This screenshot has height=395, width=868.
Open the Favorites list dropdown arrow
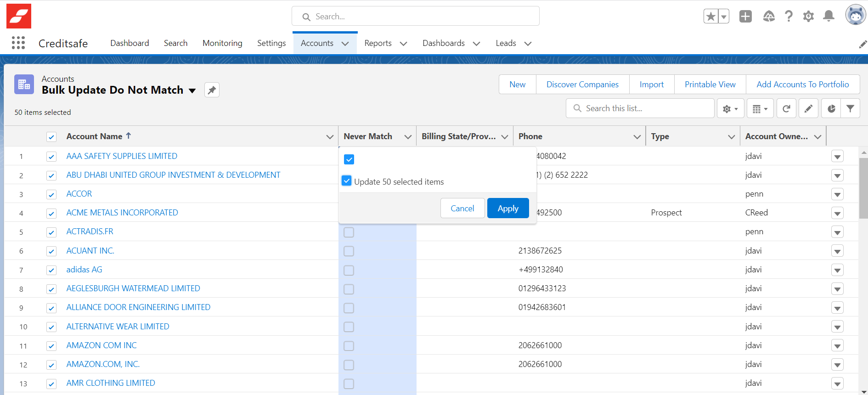pos(724,17)
